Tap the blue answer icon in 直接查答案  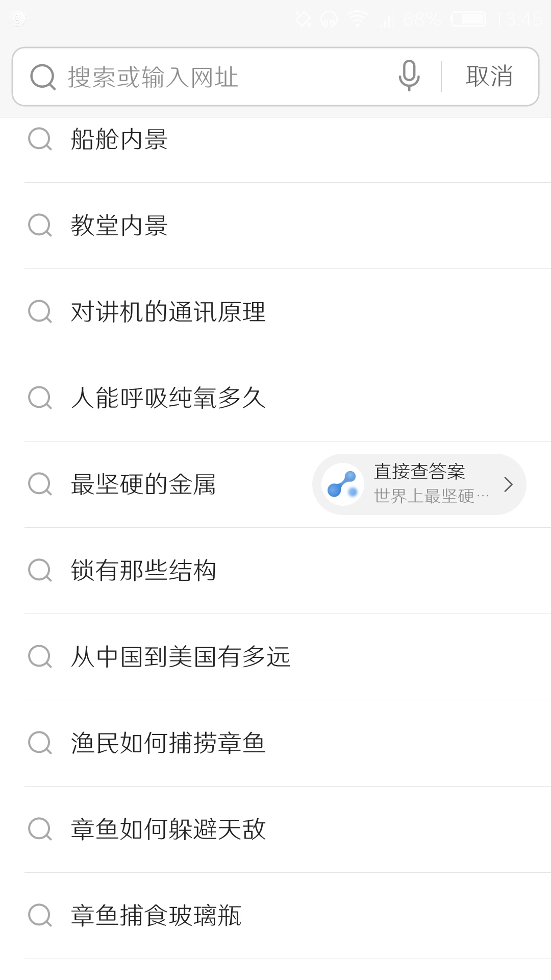[x=343, y=484]
